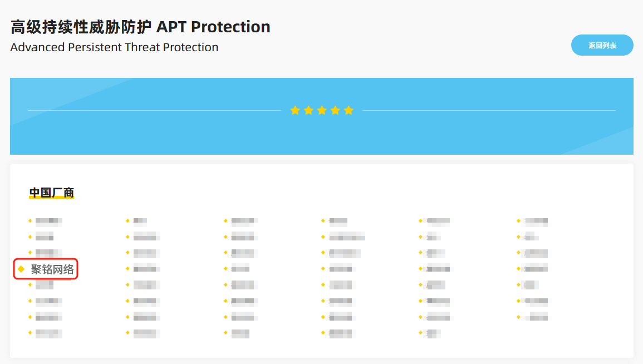Click the first yellow rating star

[x=295, y=110]
